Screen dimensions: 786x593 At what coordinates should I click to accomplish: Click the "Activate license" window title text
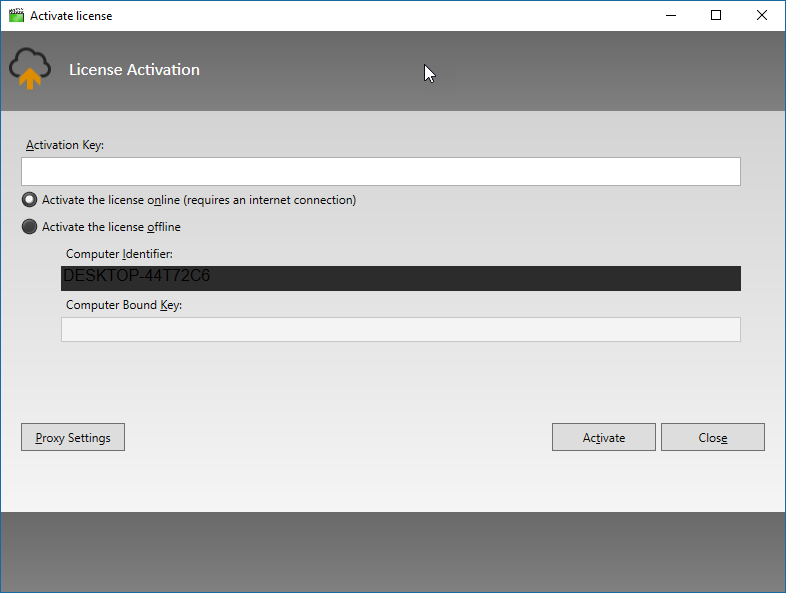(x=71, y=16)
